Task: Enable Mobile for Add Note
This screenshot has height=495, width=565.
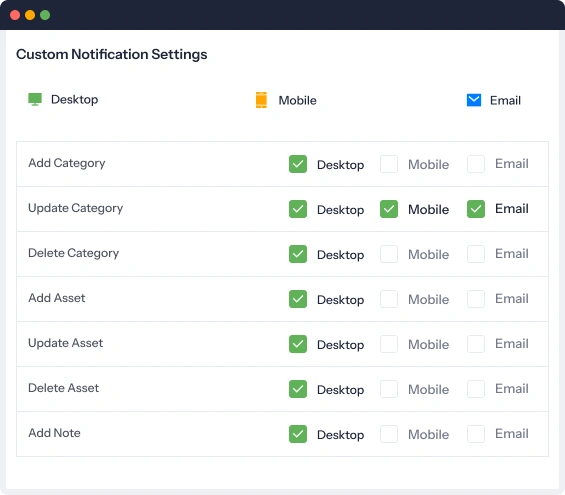Action: (x=389, y=434)
